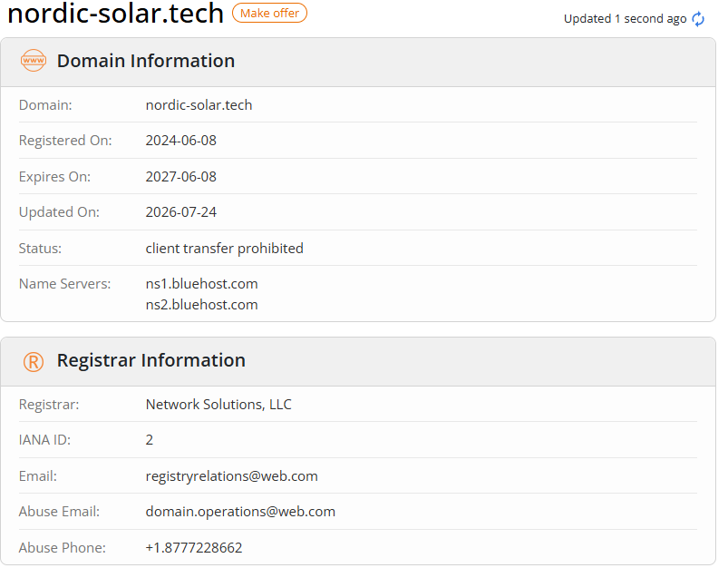This screenshot has height=568, width=728.
Task: Click the Registrar Information heading
Action: pos(150,360)
